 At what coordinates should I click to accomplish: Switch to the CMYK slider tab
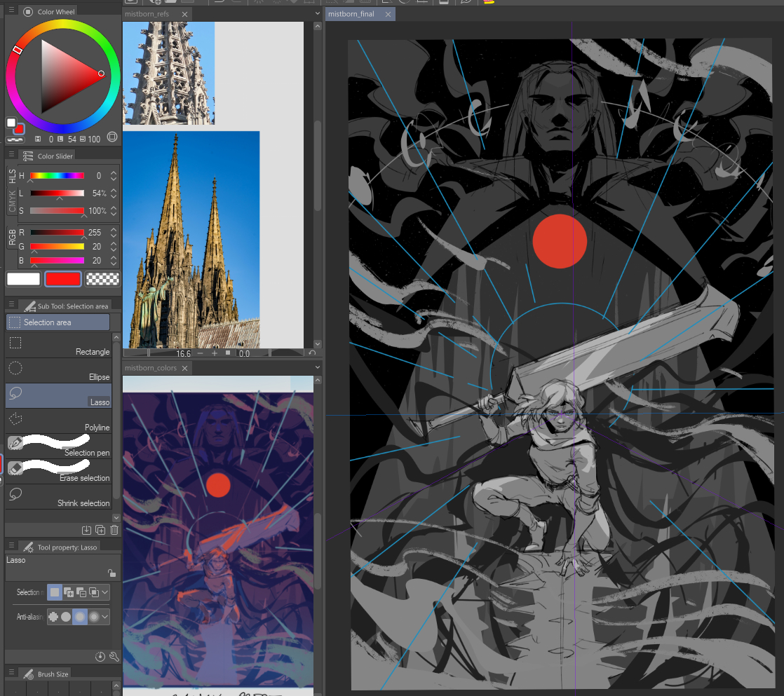tap(12, 202)
